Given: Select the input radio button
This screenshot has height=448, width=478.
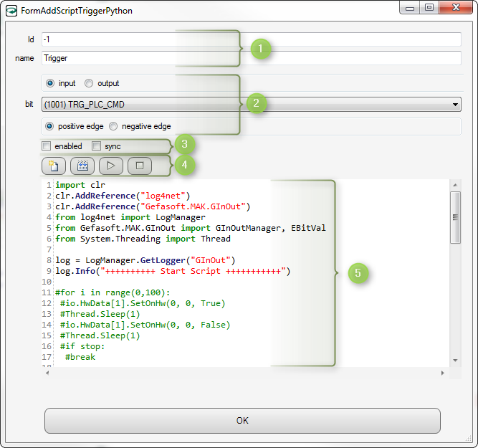Looking at the screenshot, I should 50,83.
